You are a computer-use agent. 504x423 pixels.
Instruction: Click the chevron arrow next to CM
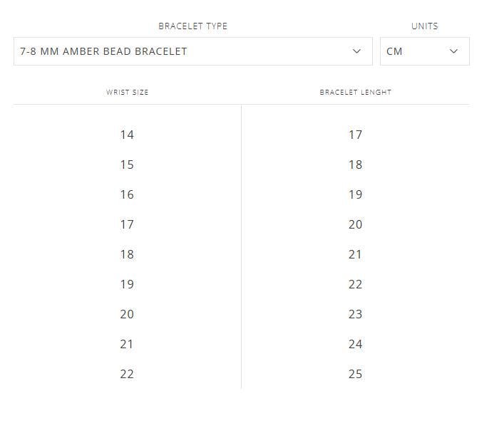coord(453,51)
